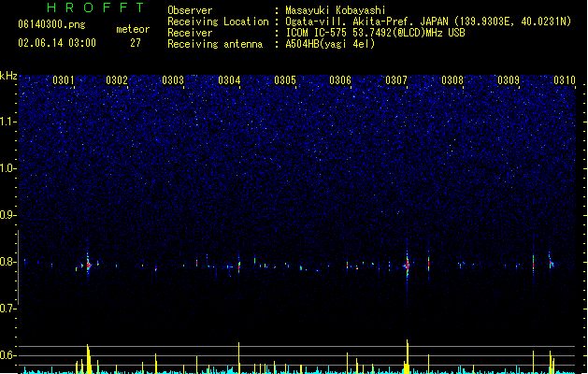This screenshot has width=588, height=374.
Task: Click the kHz axis unit label
Action: tap(8, 76)
